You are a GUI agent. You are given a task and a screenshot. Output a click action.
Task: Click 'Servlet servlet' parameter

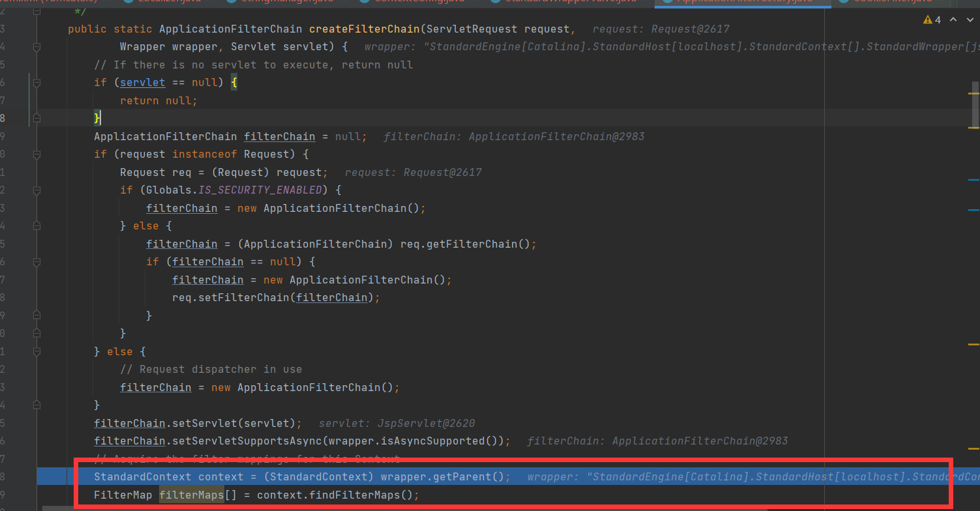280,47
